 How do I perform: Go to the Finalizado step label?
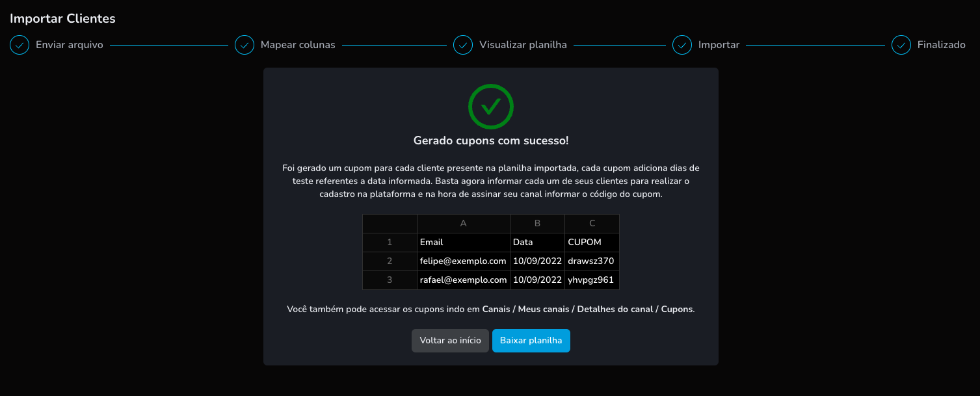click(941, 45)
